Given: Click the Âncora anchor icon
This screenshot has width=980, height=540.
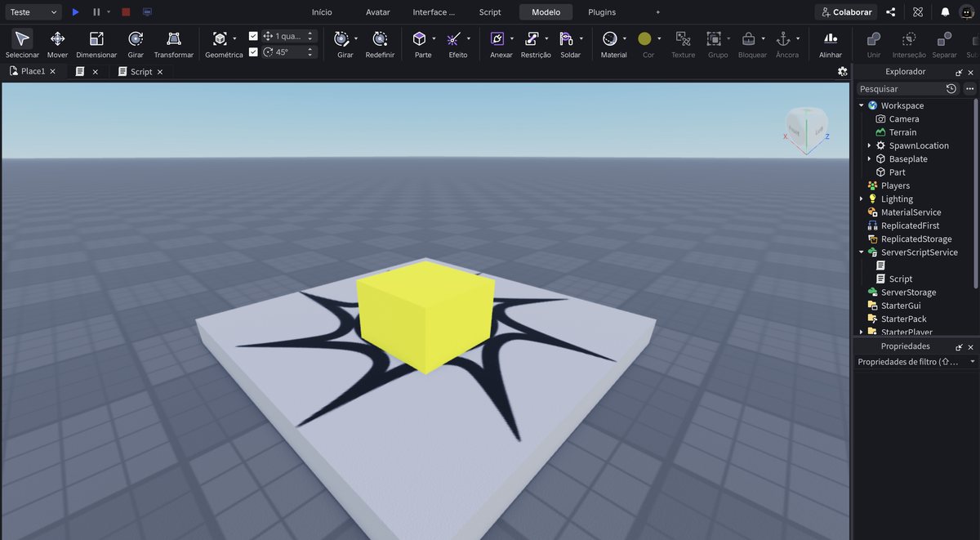Looking at the screenshot, I should coord(782,38).
